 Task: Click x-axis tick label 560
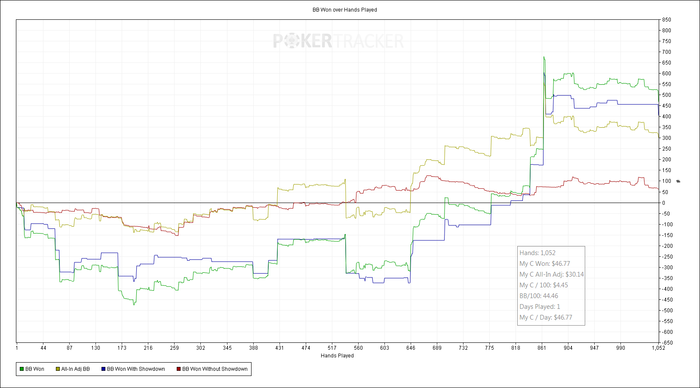pyautogui.click(x=358, y=347)
